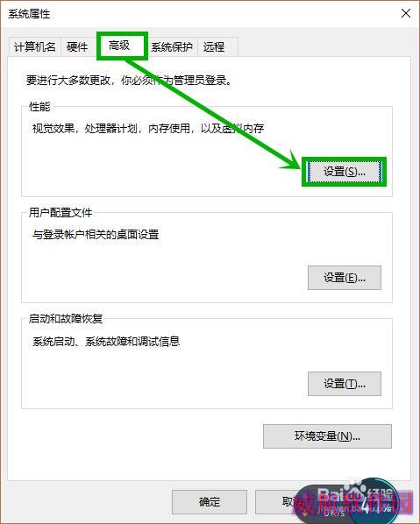Click the 性能 group label
The height and width of the screenshot is (524, 420).
click(39, 107)
